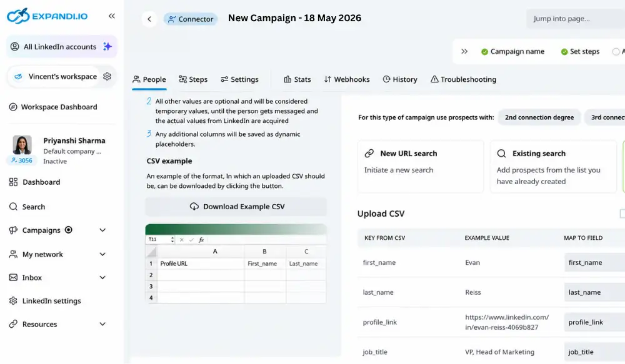Click the Campaign name progress step
625x364 pixels.
pyautogui.click(x=512, y=52)
